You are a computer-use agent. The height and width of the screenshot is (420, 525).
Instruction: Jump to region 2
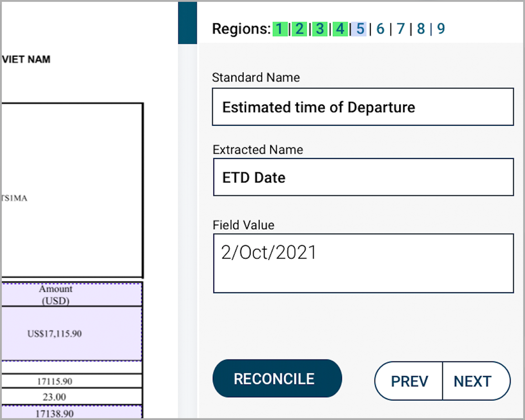tap(299, 29)
